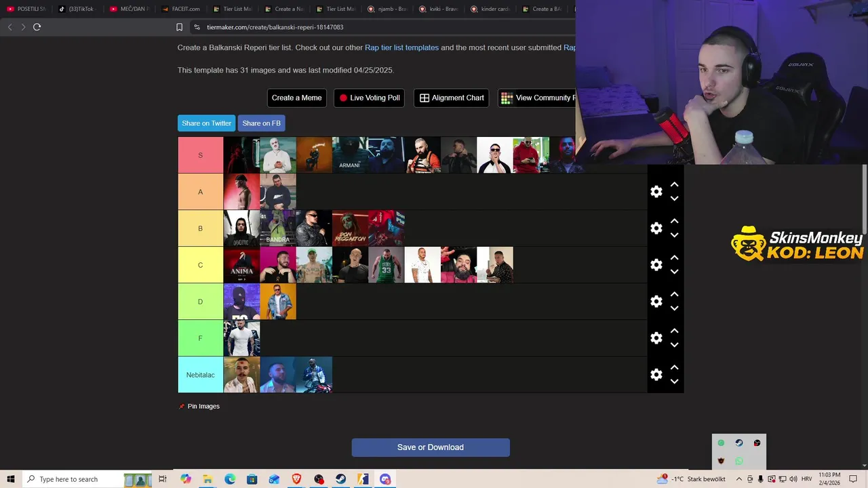The width and height of the screenshot is (868, 488).
Task: Collapse the hidden tray icons chevron
Action: pos(739,479)
